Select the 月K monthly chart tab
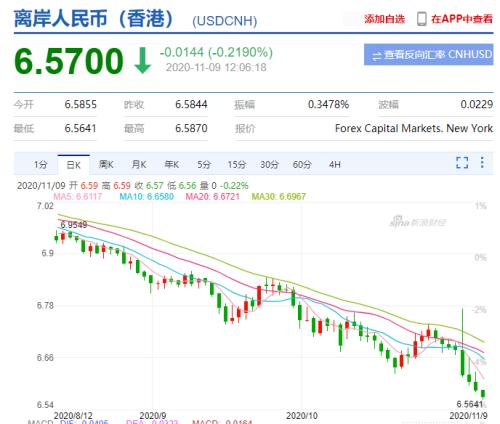 [x=139, y=165]
